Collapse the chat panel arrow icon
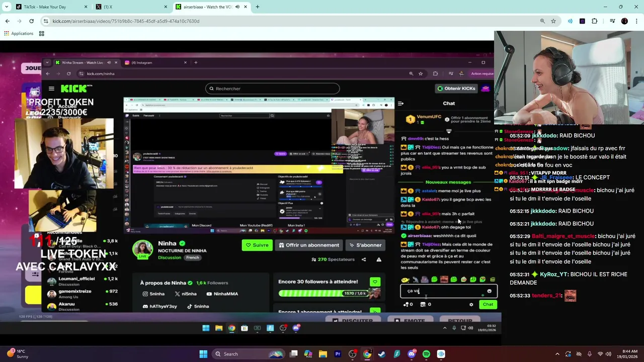Screen dimensions: 644x362 coord(400,104)
